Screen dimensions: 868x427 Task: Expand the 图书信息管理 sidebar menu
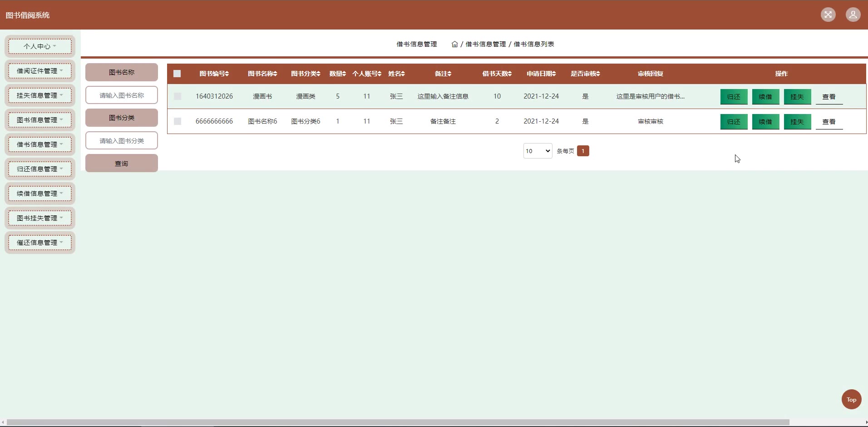40,120
